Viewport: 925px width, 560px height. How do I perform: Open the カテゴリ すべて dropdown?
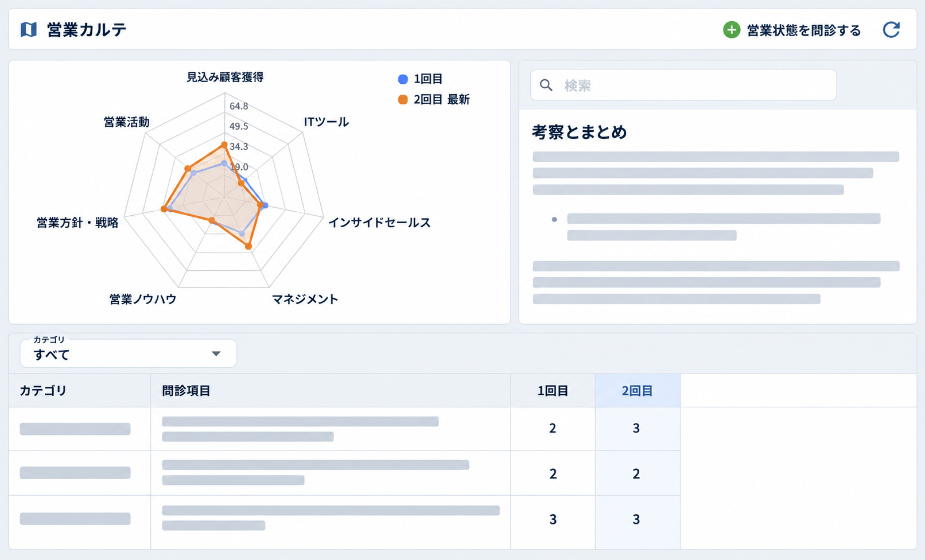(x=128, y=353)
